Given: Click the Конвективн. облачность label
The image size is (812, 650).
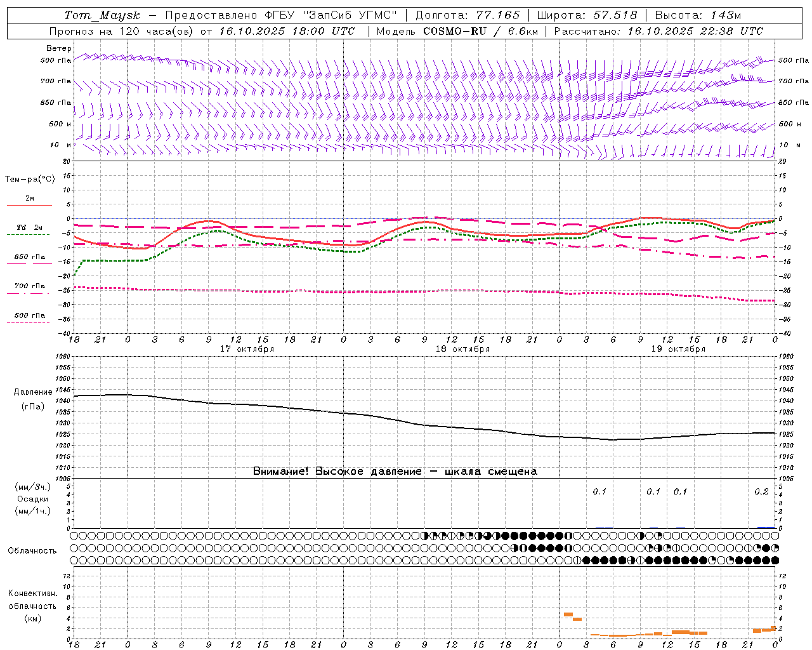Looking at the screenshot, I should [x=32, y=600].
